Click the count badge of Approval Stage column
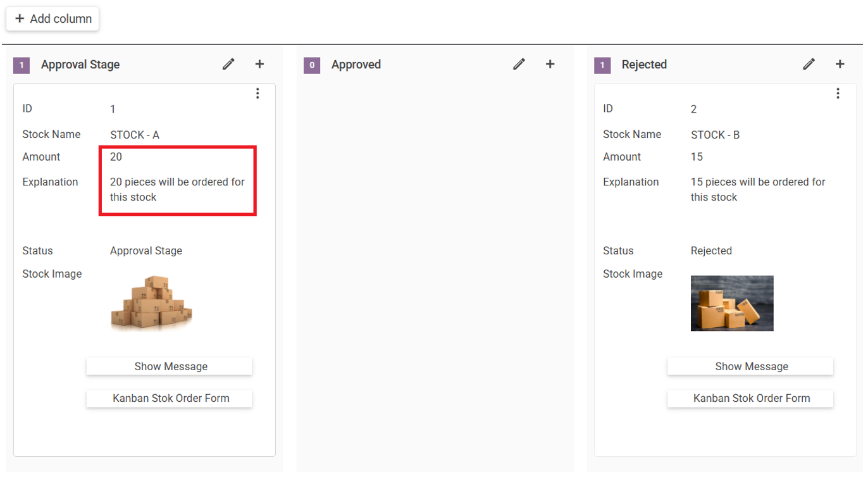 (x=21, y=65)
